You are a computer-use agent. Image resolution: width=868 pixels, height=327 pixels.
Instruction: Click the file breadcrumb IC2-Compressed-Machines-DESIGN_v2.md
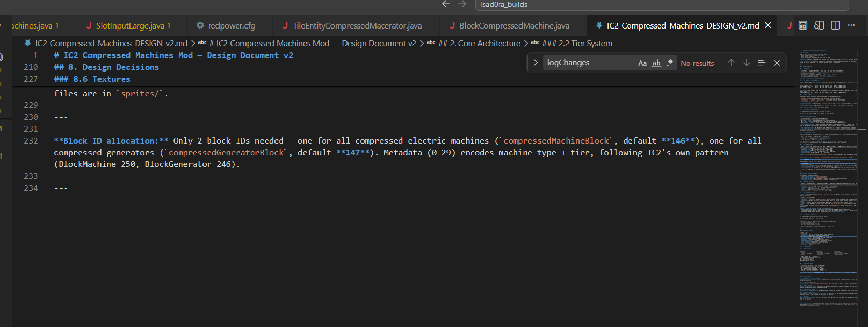pos(111,44)
